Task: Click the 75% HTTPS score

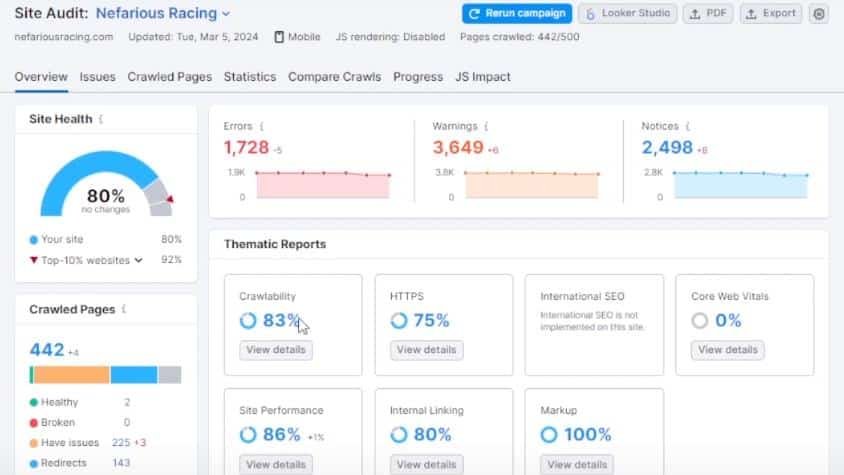Action: 431,320
